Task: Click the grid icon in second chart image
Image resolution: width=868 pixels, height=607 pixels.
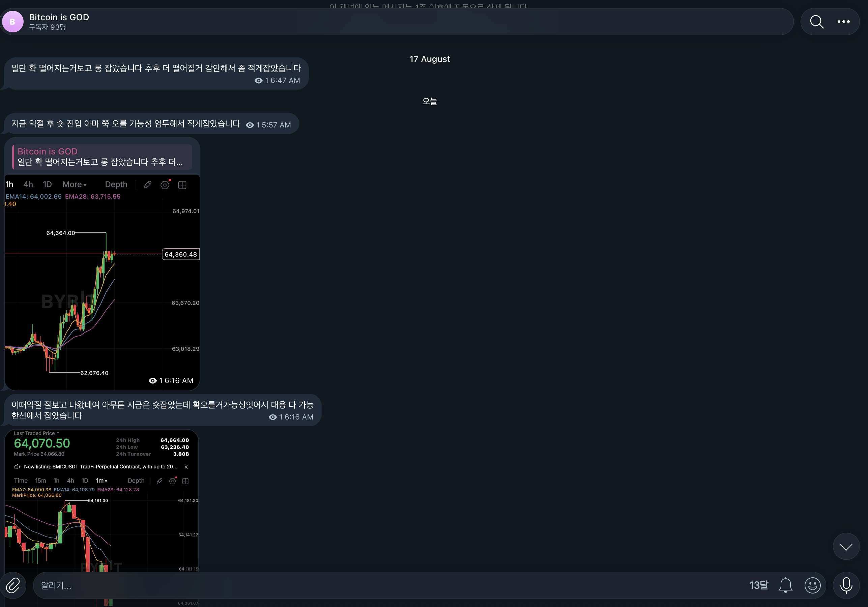Action: tap(185, 481)
